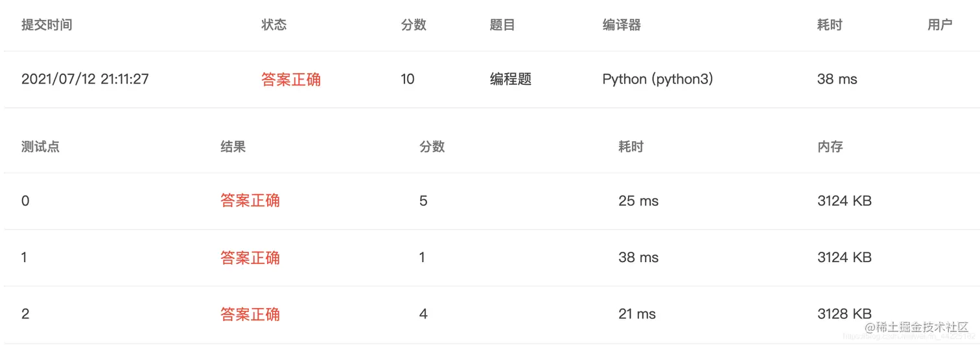The image size is (980, 345).
Task: Click the 分数 header in submission table
Action: pos(414,25)
